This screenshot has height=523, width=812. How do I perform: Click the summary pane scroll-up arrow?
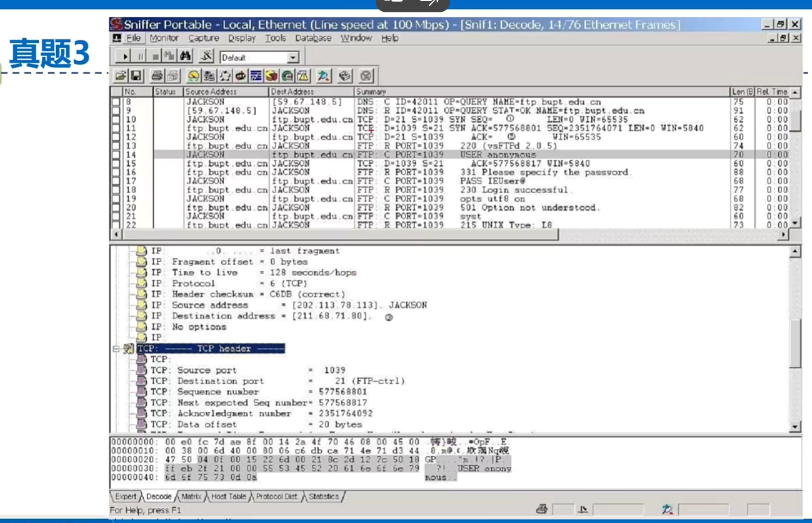click(795, 92)
